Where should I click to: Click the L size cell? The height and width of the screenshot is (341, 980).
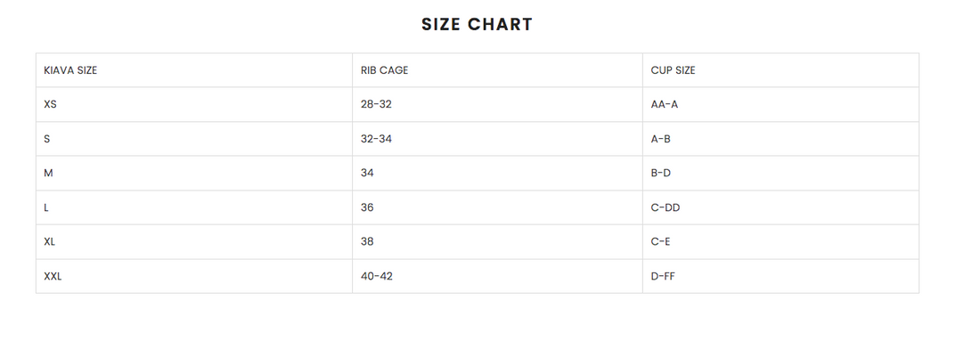[194, 207]
